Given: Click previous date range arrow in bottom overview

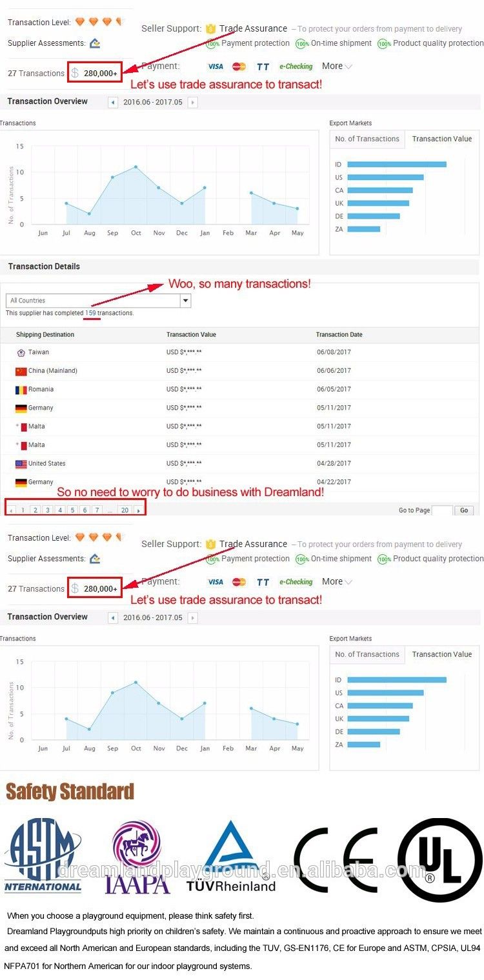Looking at the screenshot, I should coord(114,617).
